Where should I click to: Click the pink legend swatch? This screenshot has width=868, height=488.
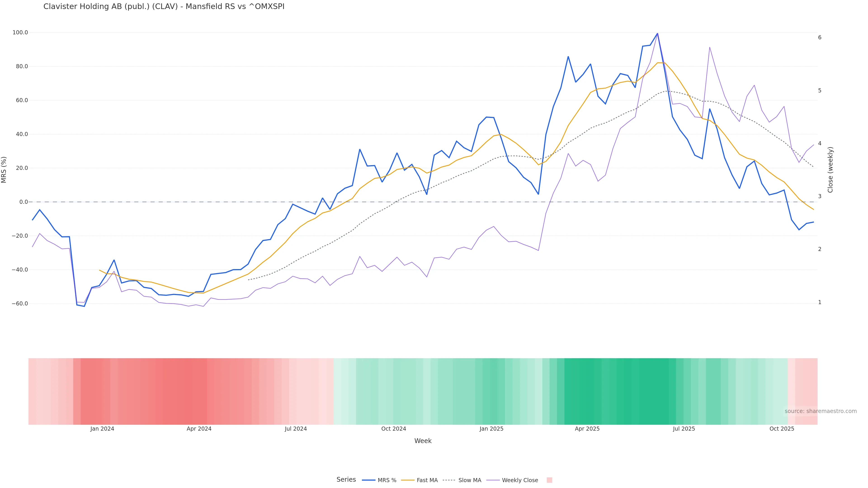pyautogui.click(x=549, y=480)
